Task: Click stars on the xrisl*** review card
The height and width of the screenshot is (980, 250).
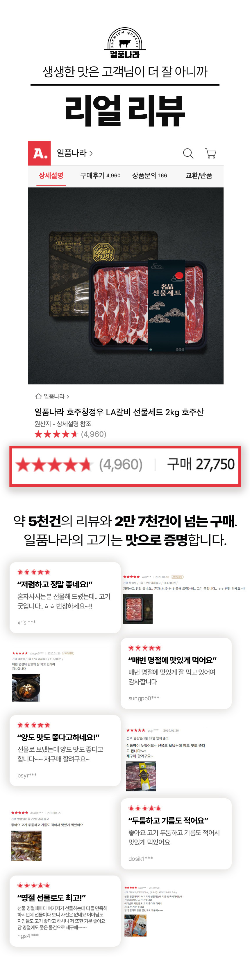Action: point(33,572)
